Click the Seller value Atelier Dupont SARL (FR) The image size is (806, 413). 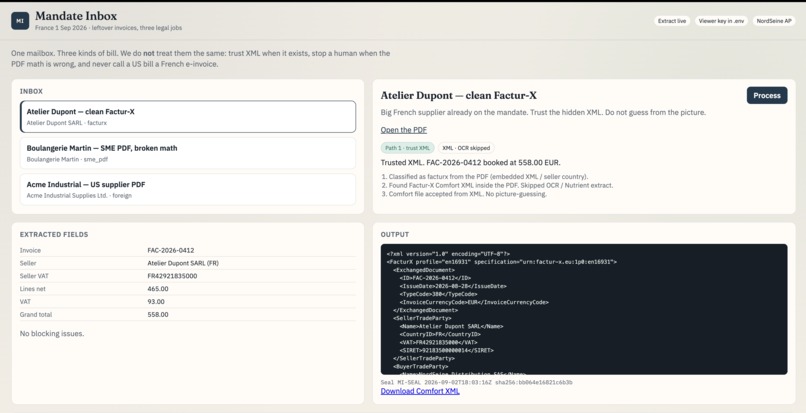tap(183, 263)
